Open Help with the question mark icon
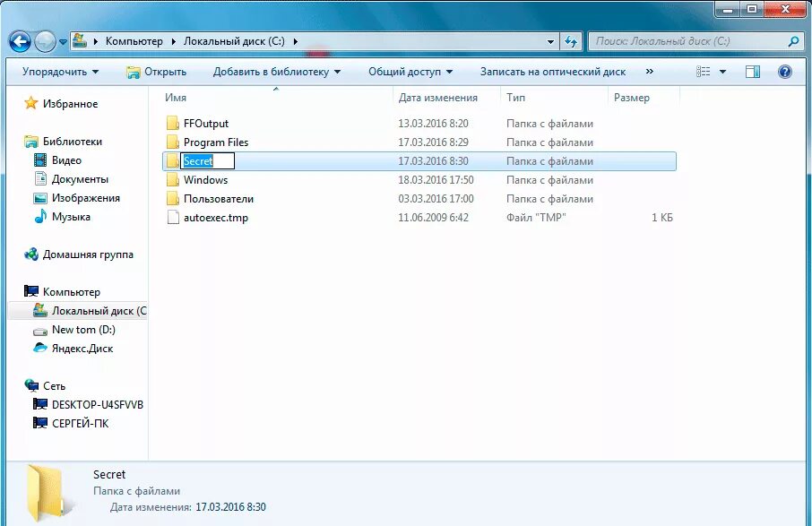This screenshot has height=526, width=812. 785,72
